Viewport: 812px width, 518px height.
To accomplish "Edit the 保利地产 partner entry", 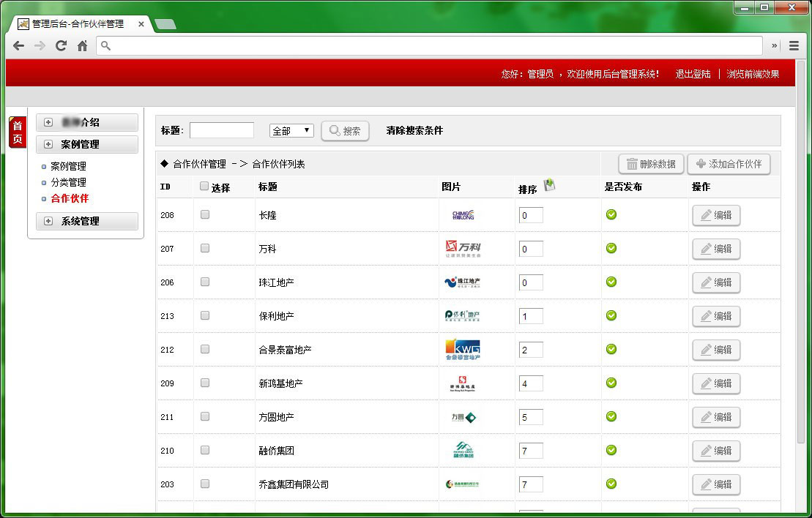I will 716,316.
